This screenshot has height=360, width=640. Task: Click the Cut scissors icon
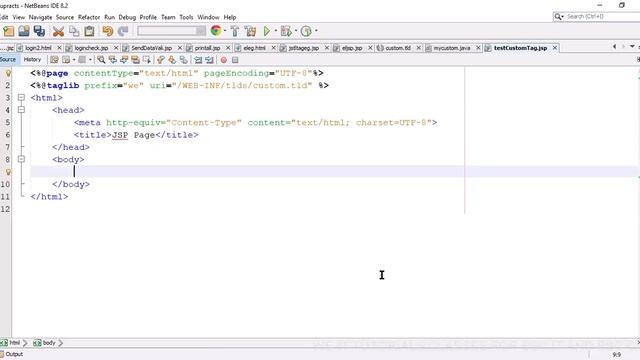click(x=58, y=31)
